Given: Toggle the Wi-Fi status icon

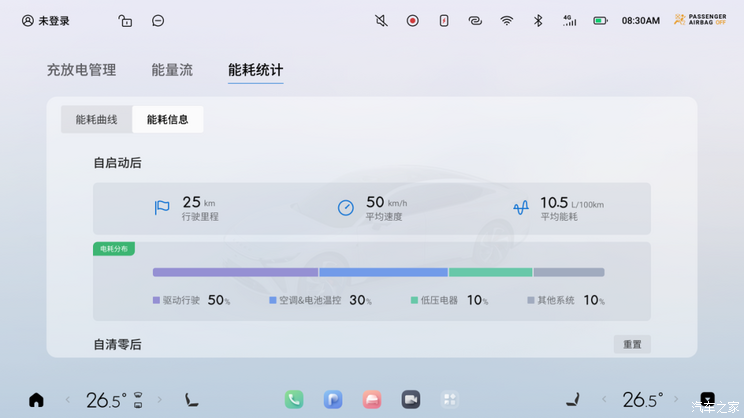Looking at the screenshot, I should pos(507,21).
